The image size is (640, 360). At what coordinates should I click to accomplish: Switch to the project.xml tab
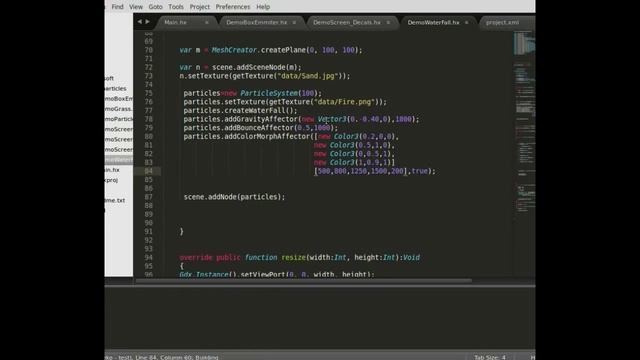coord(502,22)
